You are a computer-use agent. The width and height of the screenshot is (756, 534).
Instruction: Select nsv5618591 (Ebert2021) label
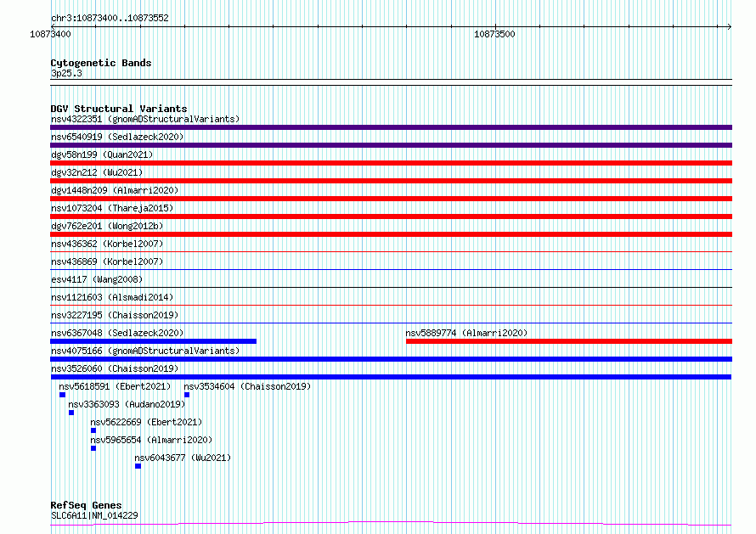pos(115,386)
